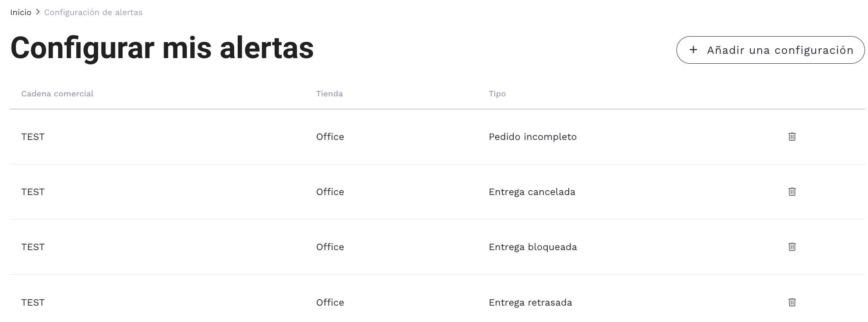Open Configuración de alertas breadcrumb
Screen dimensions: 868x322
coord(93,12)
